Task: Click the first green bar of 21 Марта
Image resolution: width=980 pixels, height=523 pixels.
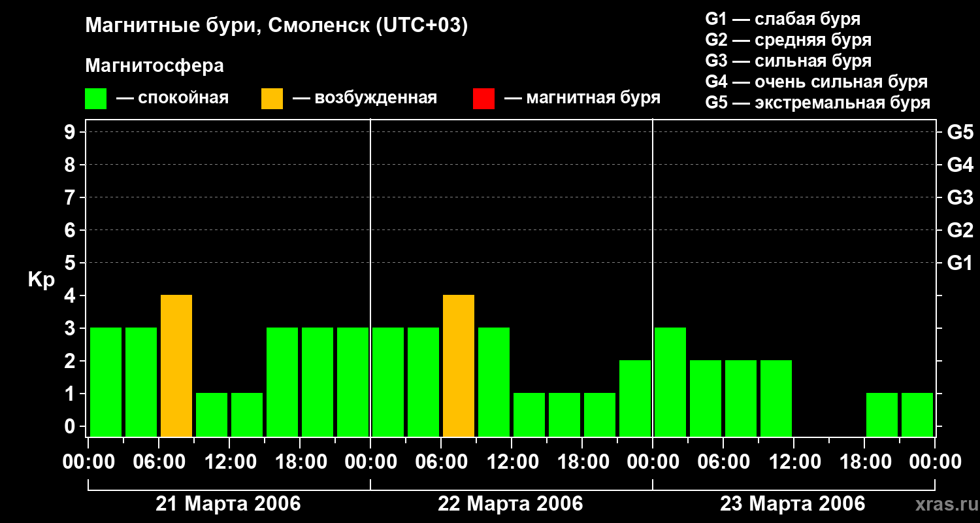Action: tap(106, 382)
